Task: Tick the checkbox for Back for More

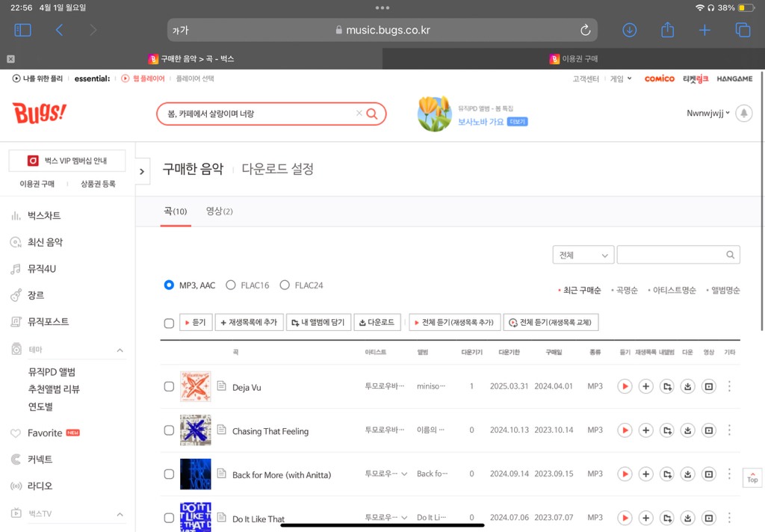Action: [x=170, y=474]
